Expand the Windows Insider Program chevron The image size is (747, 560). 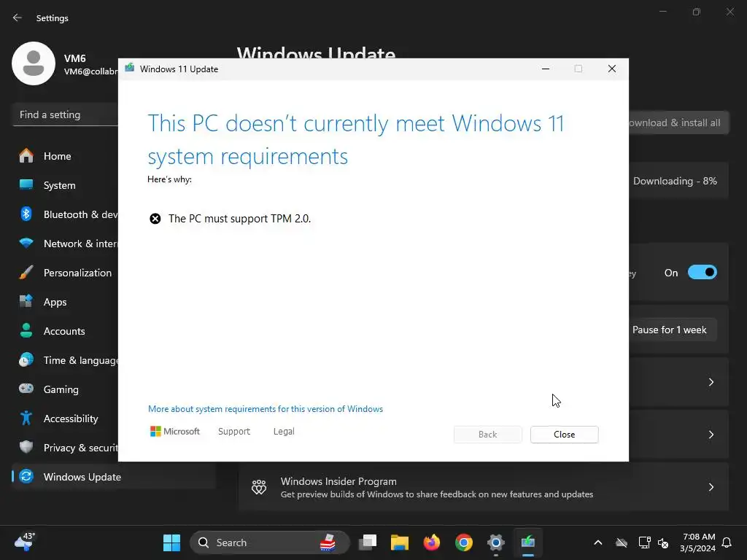(x=711, y=486)
